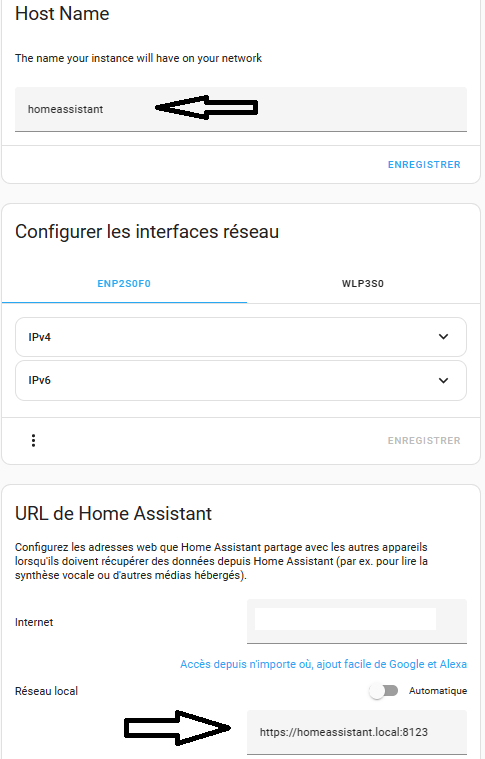
Task: Expand the IPv4 section
Action: pos(241,337)
